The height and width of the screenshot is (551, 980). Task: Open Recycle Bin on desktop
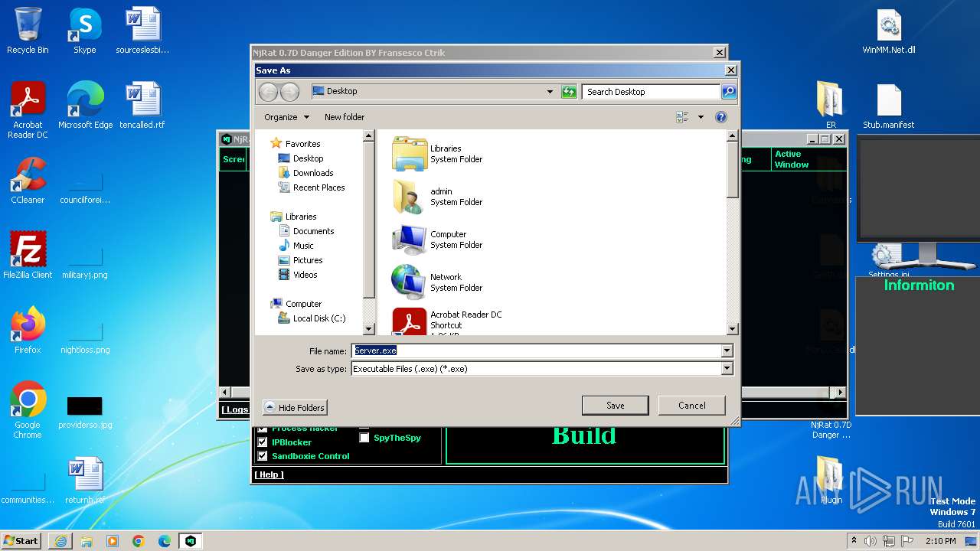click(x=28, y=31)
